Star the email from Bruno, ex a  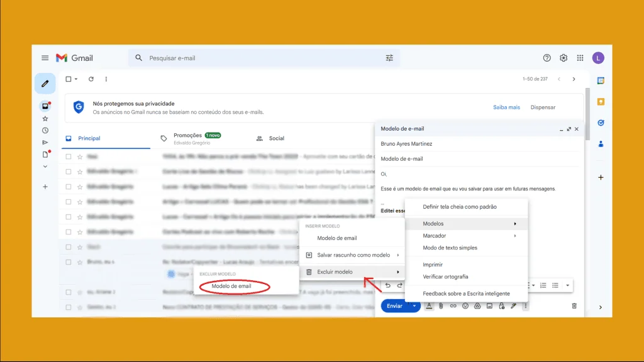pyautogui.click(x=80, y=262)
